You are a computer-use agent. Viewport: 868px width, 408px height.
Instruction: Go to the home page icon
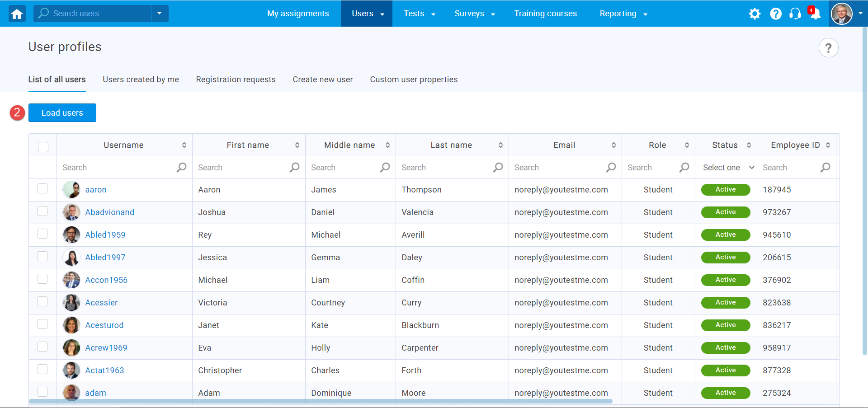click(17, 14)
